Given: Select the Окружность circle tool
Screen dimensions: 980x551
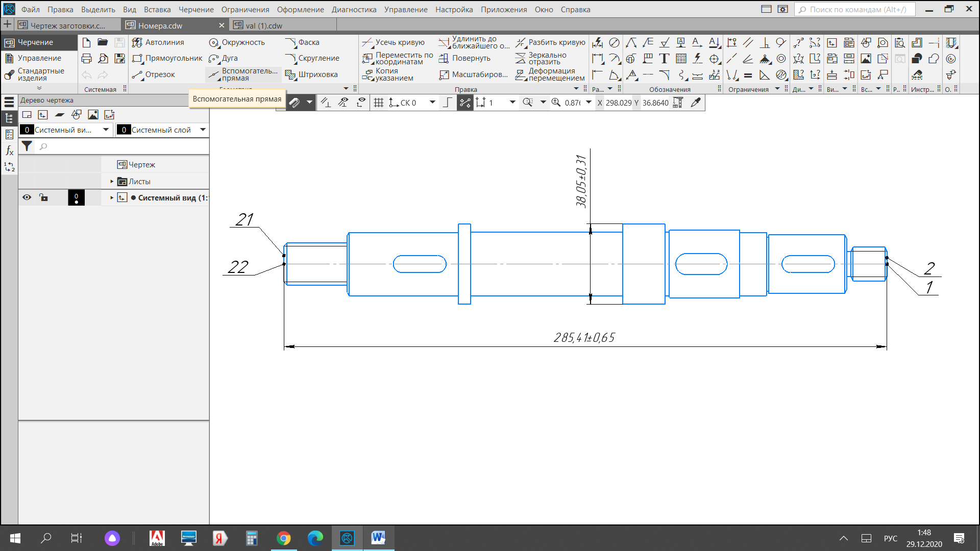Looking at the screenshot, I should (237, 42).
